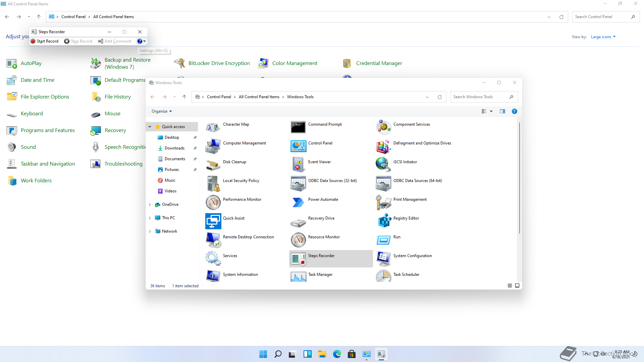Expand the OneDrive tree node
644x362 pixels.
pyautogui.click(x=150, y=204)
